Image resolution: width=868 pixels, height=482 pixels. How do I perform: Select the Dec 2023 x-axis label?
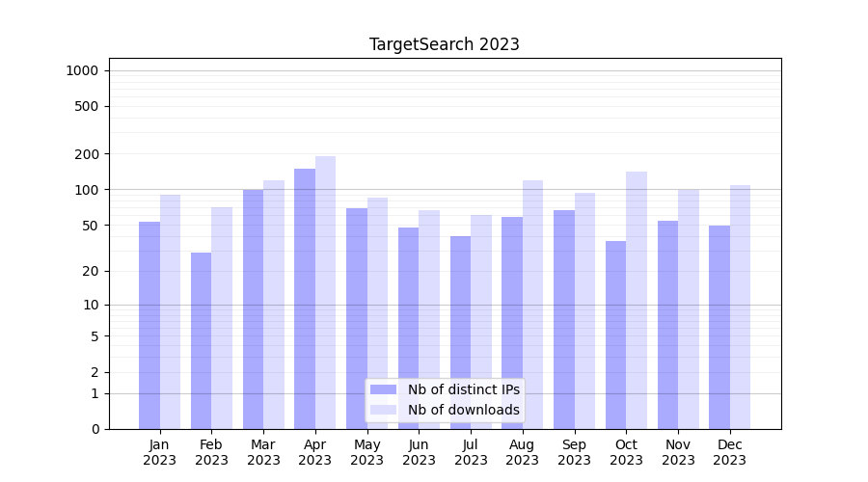[730, 452]
